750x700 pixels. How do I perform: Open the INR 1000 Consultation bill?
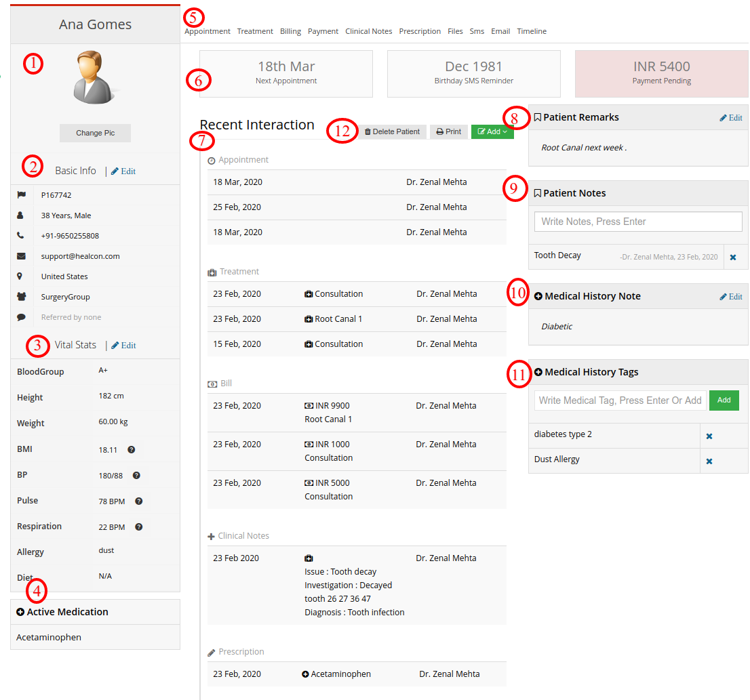point(357,451)
